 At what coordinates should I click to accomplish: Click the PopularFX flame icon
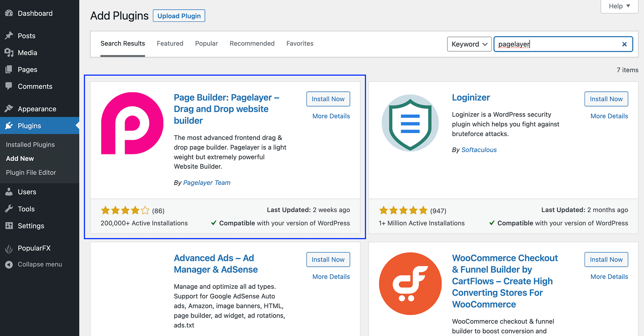point(9,248)
